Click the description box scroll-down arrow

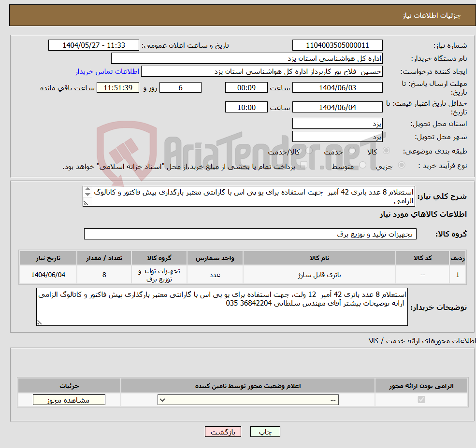(x=88, y=194)
